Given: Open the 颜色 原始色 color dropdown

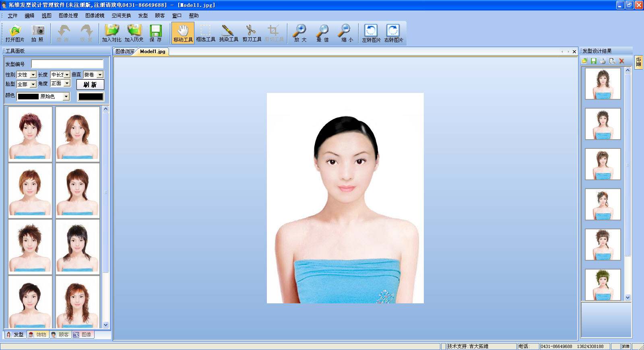Looking at the screenshot, I should [x=66, y=97].
